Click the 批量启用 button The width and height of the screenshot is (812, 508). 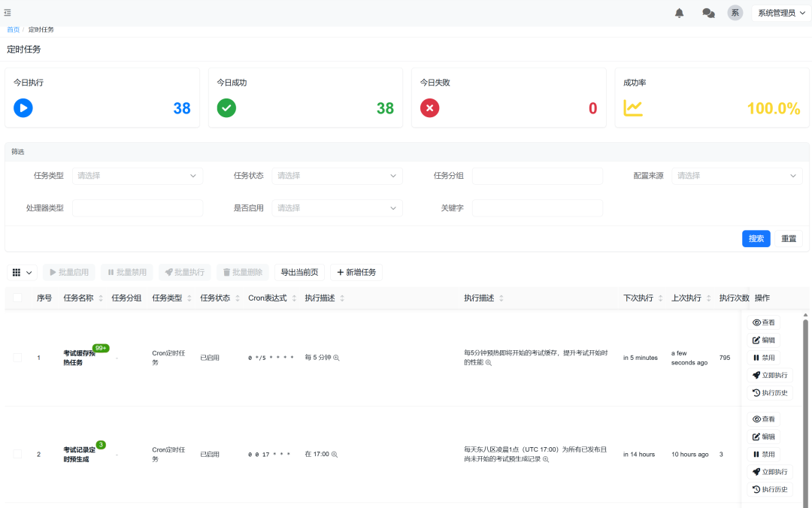point(69,272)
